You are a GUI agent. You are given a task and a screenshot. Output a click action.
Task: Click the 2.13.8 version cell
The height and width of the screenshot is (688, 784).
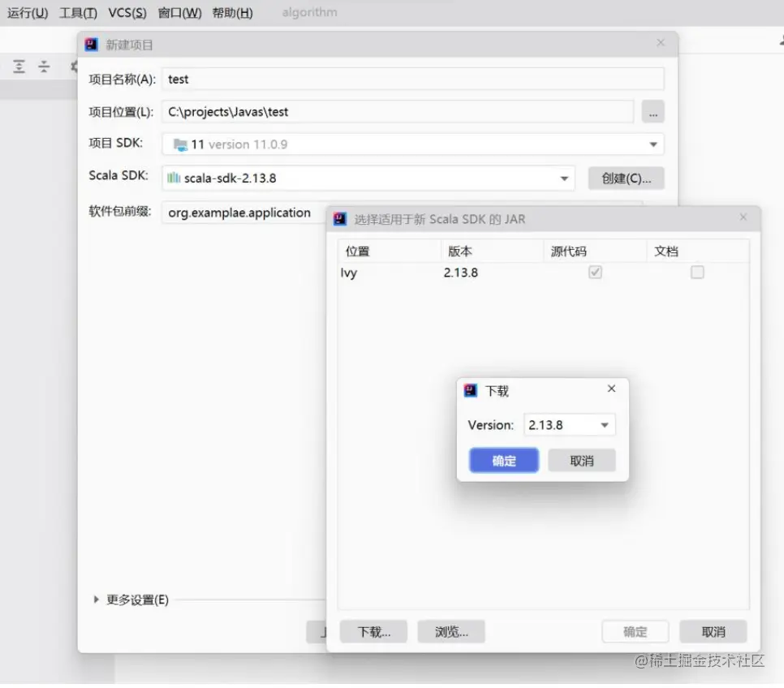tap(460, 273)
